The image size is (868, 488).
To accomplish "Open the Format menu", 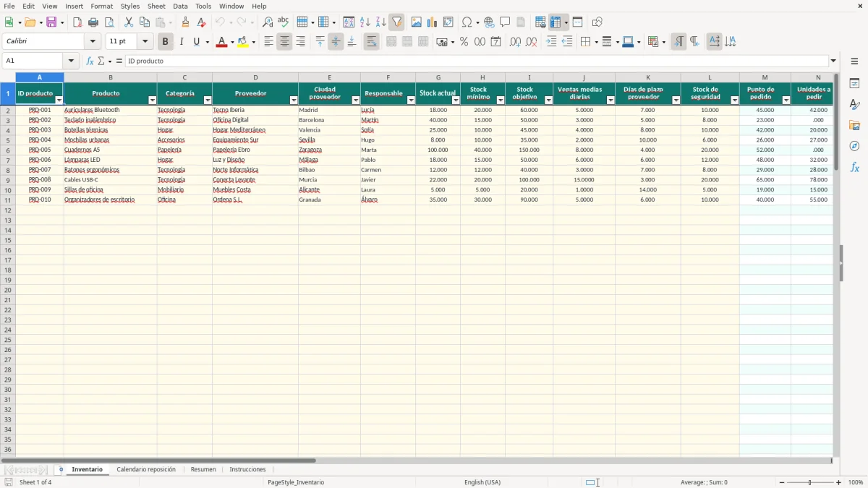I will point(102,6).
